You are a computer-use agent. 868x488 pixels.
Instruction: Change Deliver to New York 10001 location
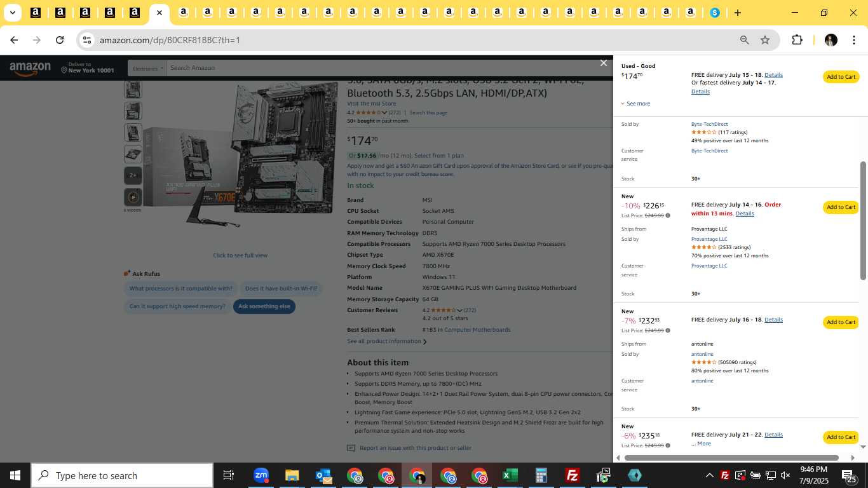click(88, 68)
